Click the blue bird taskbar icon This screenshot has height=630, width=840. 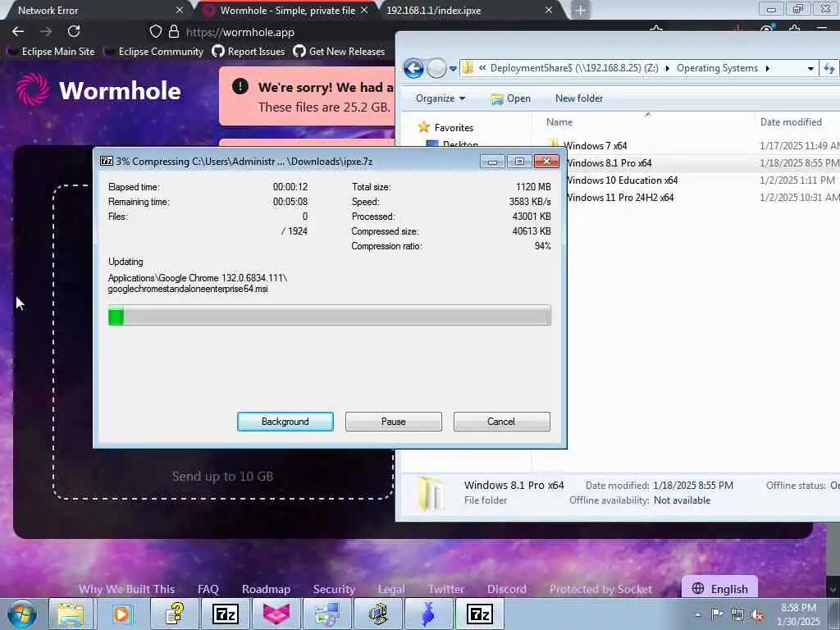point(428,614)
